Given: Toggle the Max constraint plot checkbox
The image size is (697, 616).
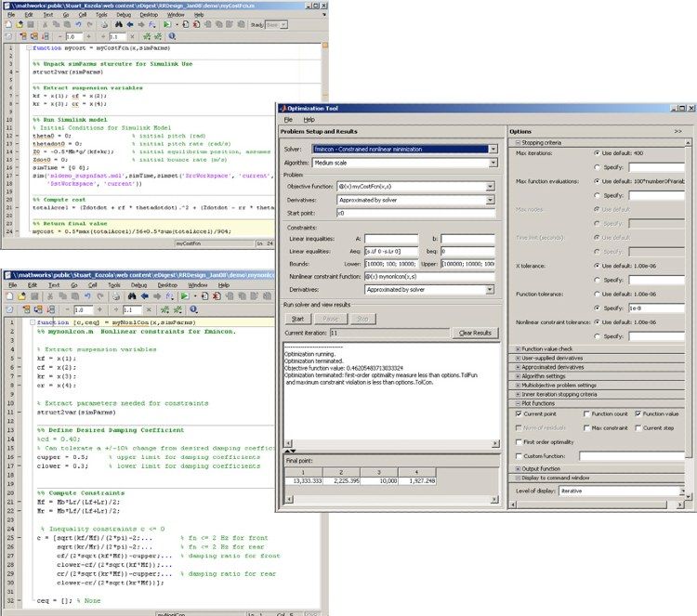Looking at the screenshot, I should coord(585,427).
